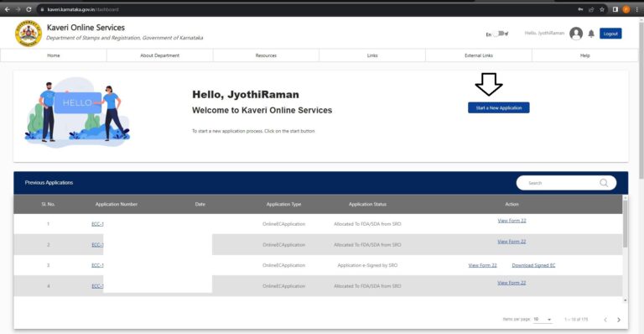Open the Resources menu

tap(266, 55)
